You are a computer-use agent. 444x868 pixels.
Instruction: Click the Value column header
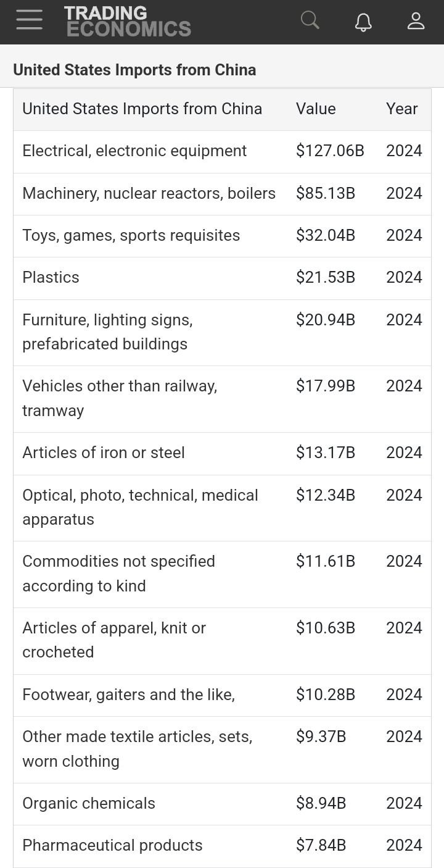point(316,109)
